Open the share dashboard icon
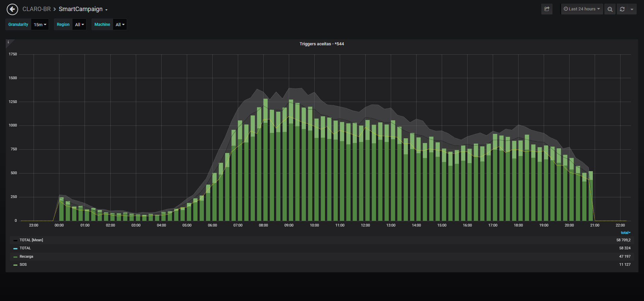This screenshot has width=644, height=301. click(x=547, y=9)
